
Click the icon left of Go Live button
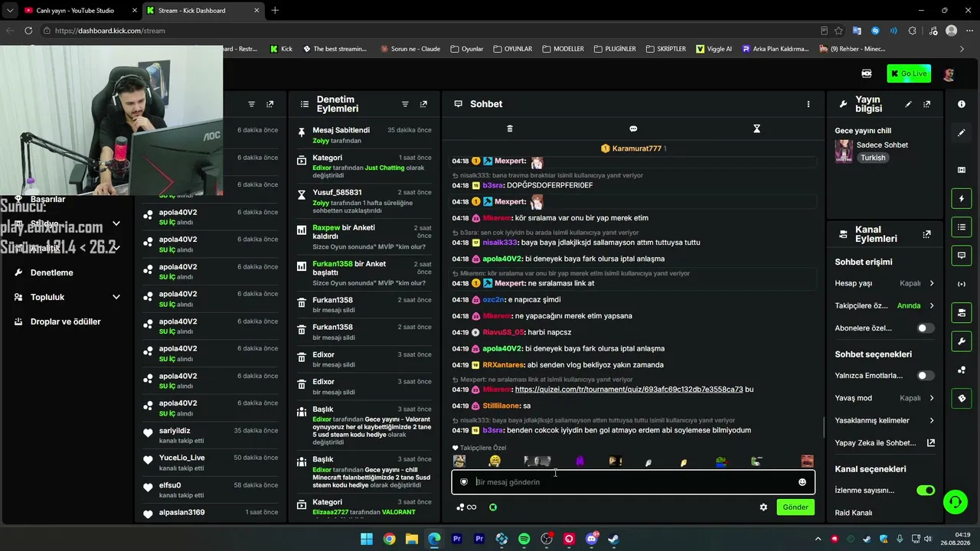[x=867, y=73]
